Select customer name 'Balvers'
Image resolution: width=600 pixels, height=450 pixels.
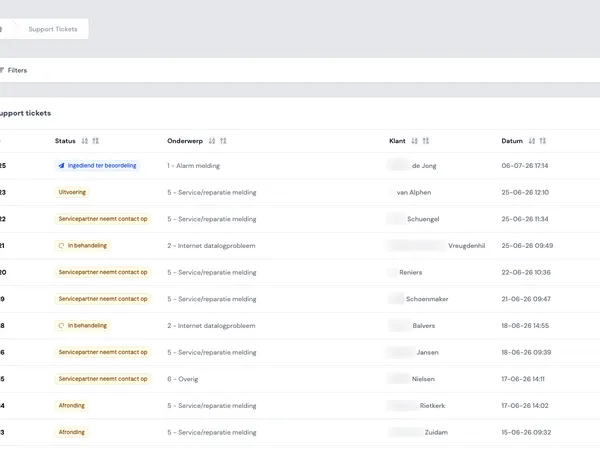(x=424, y=326)
